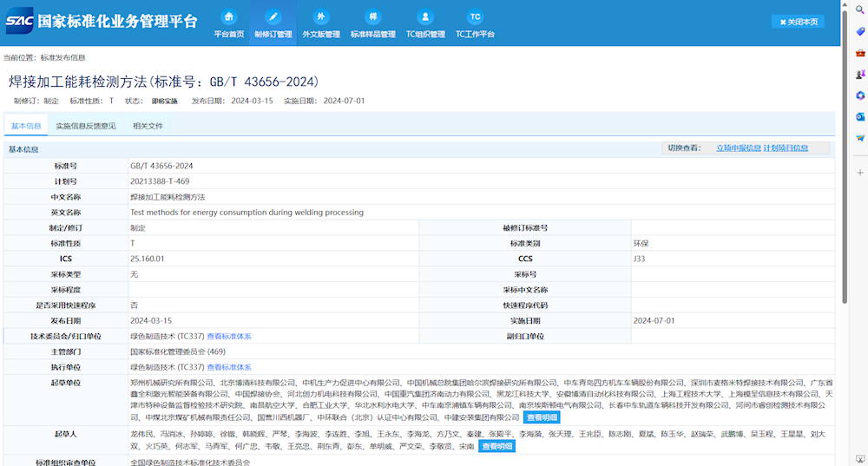
Task: Click 查看标准体系 link beside 技术委员会
Action: pyautogui.click(x=229, y=336)
